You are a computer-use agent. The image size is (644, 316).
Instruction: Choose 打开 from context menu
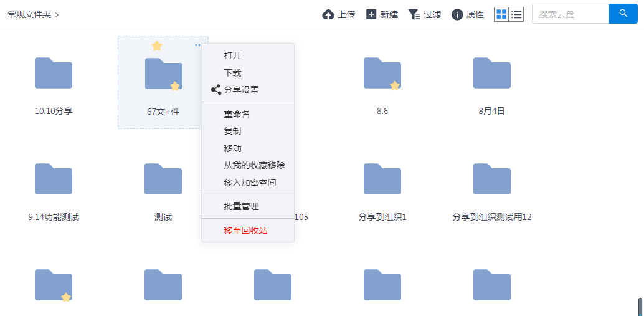tap(248, 55)
